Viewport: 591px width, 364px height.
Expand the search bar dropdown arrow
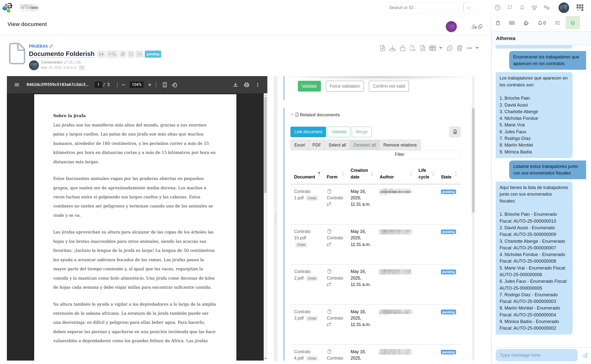click(469, 8)
